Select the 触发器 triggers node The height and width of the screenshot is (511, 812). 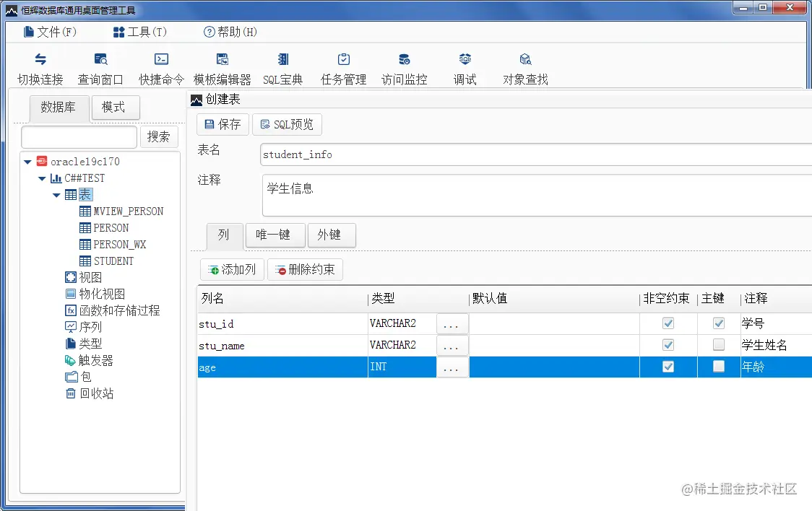click(96, 360)
